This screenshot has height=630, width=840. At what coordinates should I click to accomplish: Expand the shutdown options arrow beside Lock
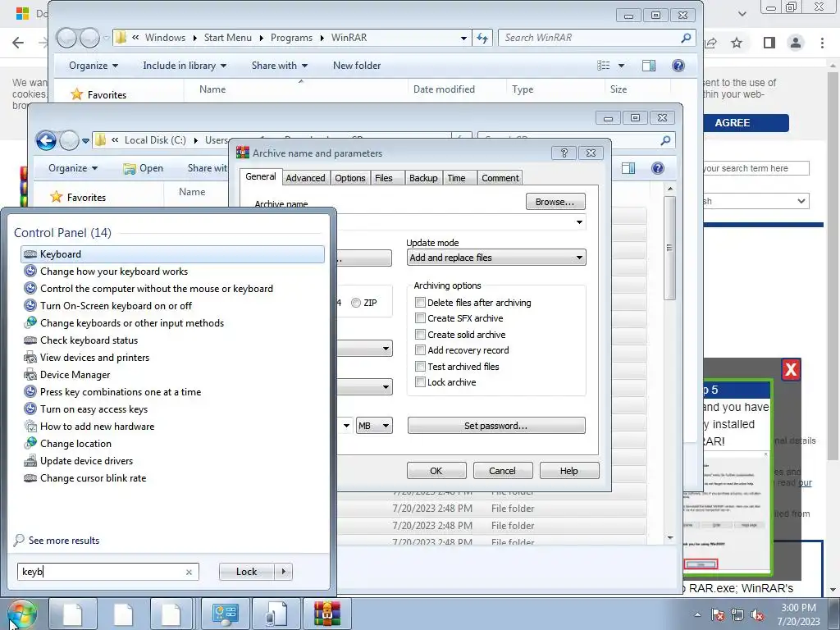coord(283,572)
